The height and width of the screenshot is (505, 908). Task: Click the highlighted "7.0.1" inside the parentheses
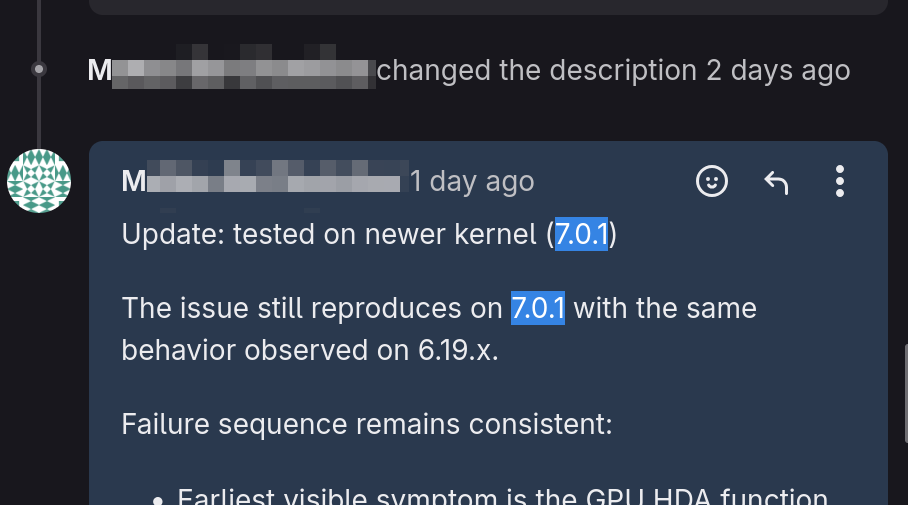[581, 235]
